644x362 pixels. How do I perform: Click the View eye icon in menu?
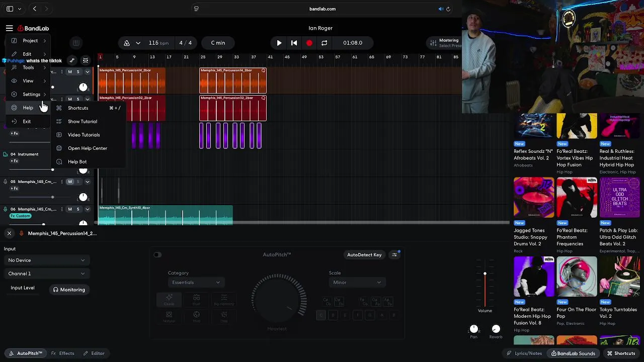[14, 81]
